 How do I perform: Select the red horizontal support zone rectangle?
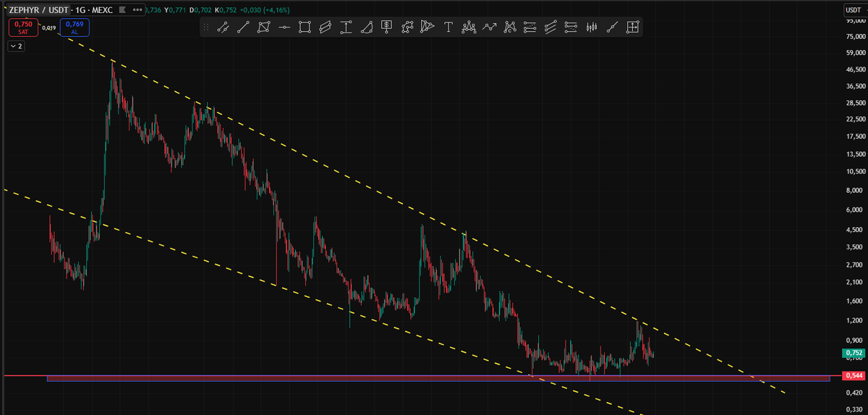tap(438, 378)
